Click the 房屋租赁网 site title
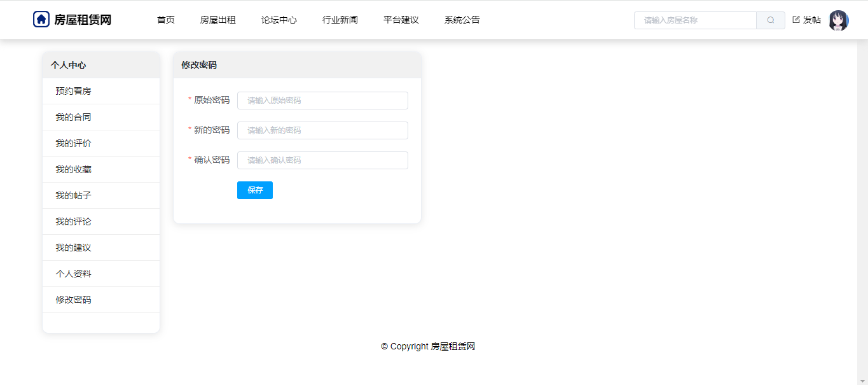Screen dimensions: 868x385 pyautogui.click(x=83, y=20)
